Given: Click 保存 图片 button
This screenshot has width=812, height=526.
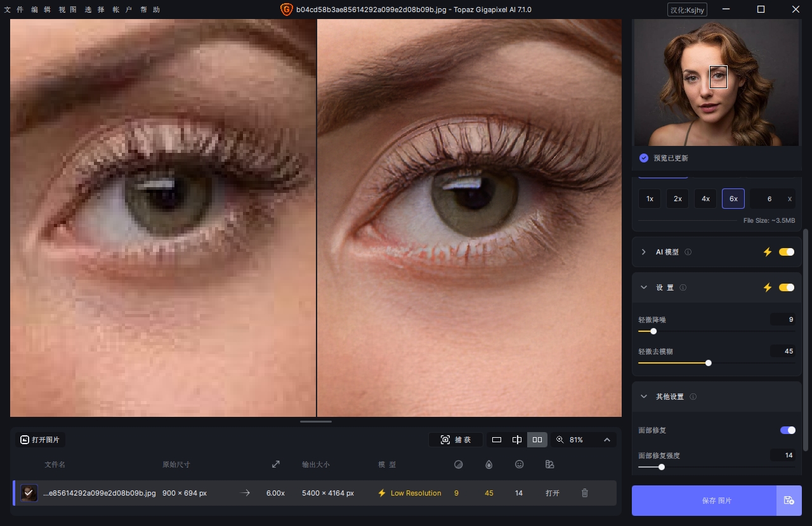Looking at the screenshot, I should coord(704,501).
